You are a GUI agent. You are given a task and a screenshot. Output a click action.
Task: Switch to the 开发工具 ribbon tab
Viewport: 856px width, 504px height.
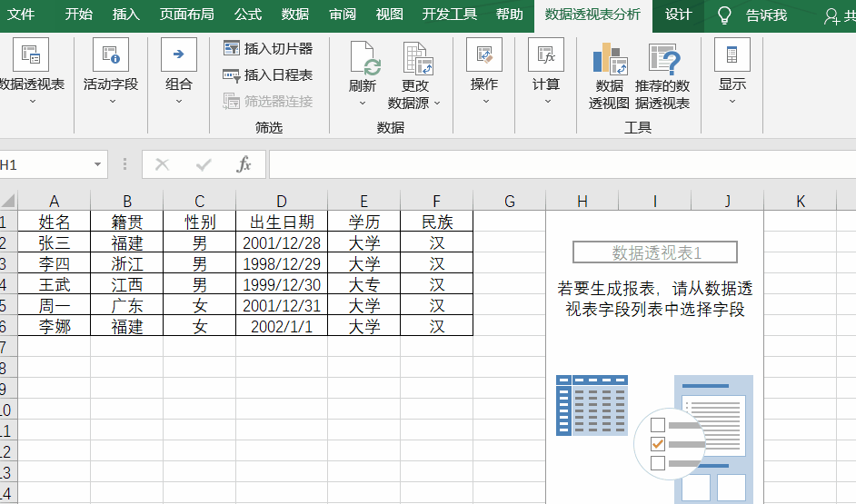pos(449,15)
